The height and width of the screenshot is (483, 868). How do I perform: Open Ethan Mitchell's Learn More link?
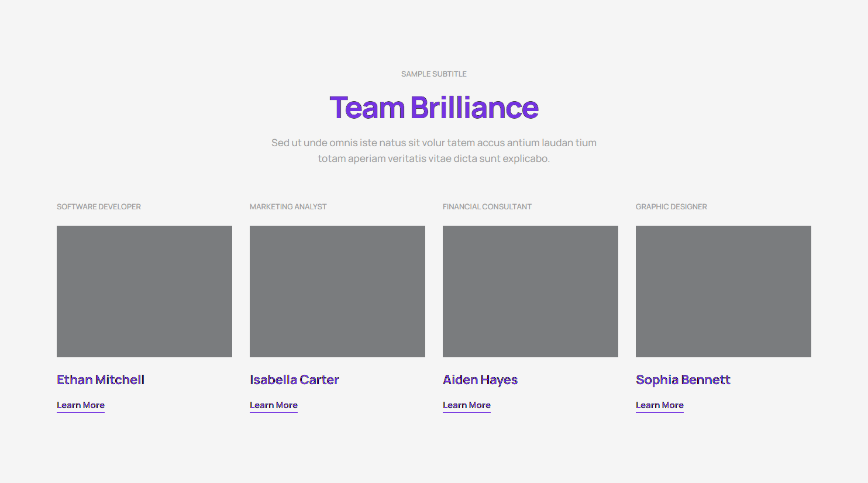pyautogui.click(x=81, y=405)
